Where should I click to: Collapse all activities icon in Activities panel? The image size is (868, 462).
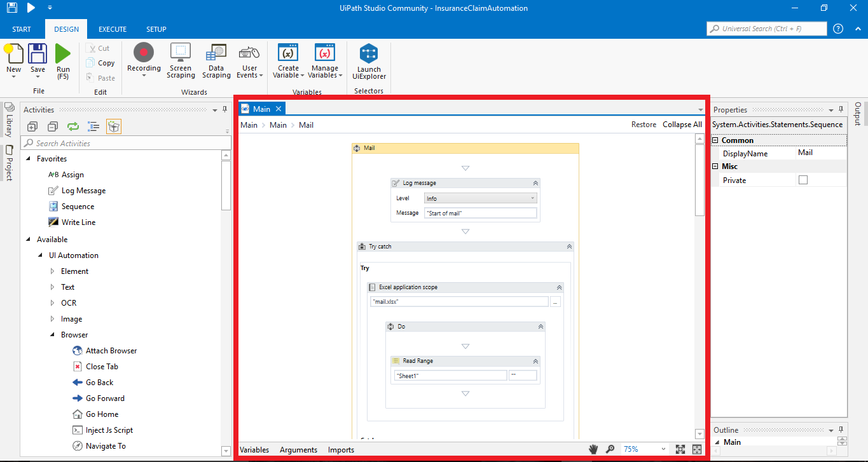tap(53, 126)
